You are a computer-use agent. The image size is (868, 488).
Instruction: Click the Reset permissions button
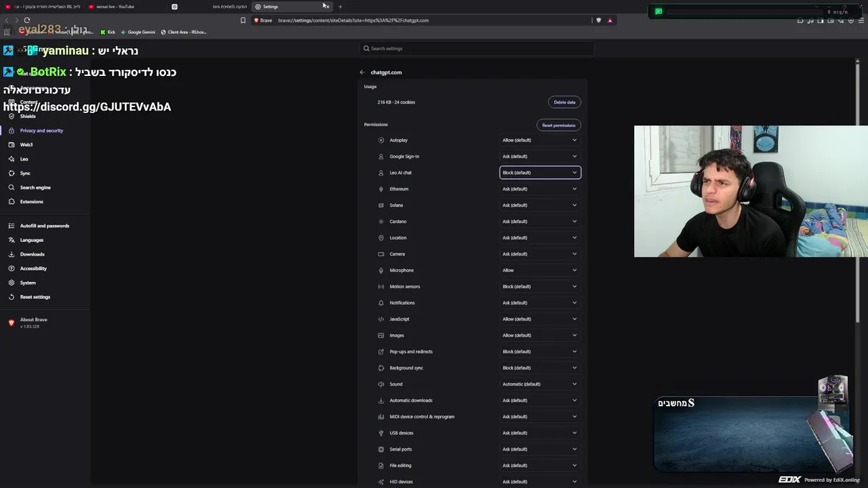[x=559, y=125]
